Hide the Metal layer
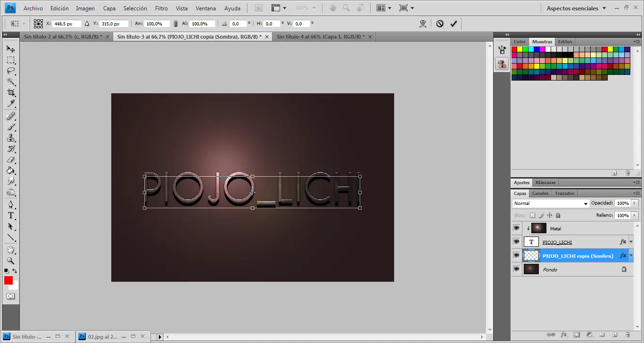 [517, 229]
